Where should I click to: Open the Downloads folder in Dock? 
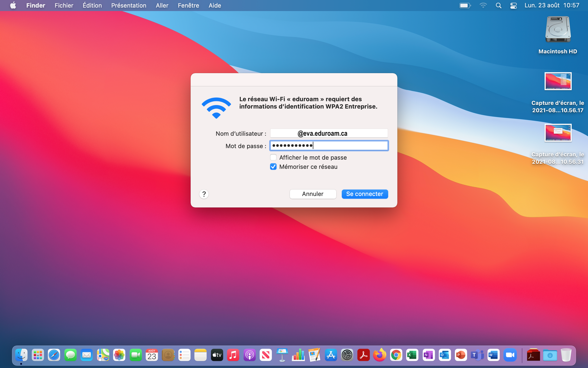tap(550, 355)
